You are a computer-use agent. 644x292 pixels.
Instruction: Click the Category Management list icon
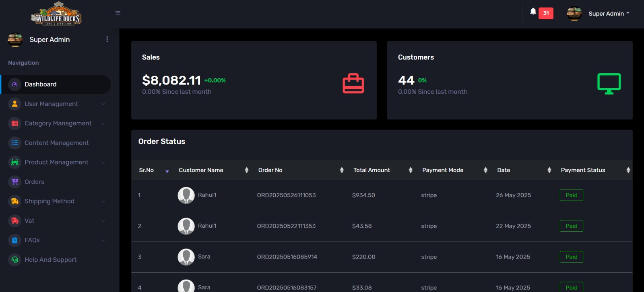click(15, 123)
